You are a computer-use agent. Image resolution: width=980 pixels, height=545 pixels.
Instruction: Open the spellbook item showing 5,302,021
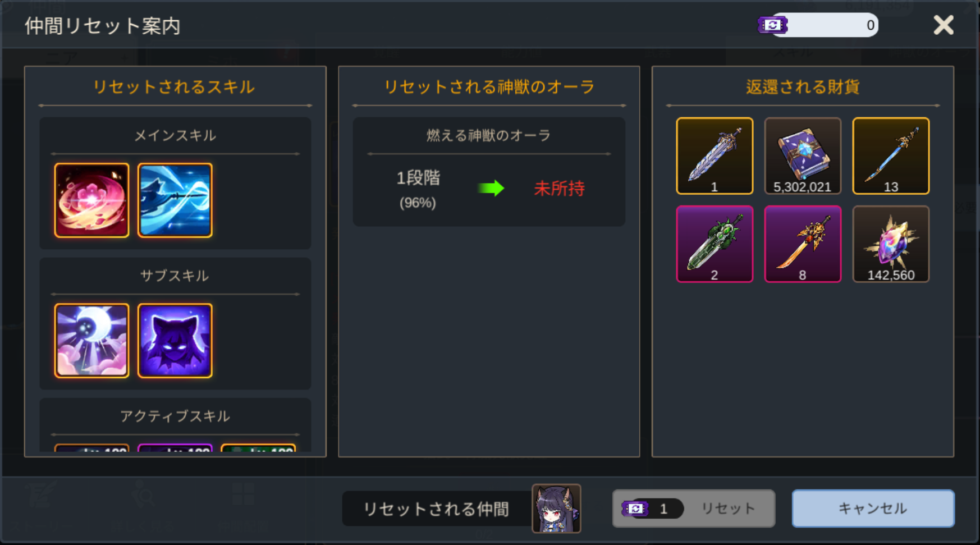pyautogui.click(x=803, y=156)
